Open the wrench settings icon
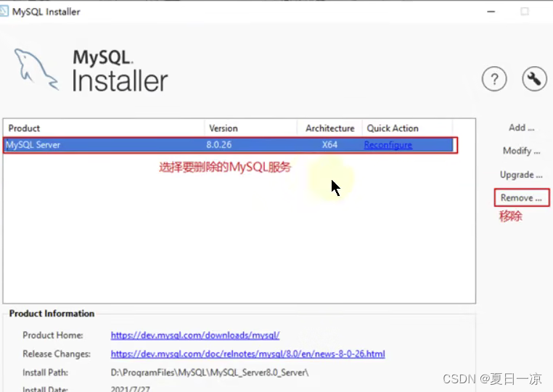Screen dimensions: 553x392 click(534, 78)
